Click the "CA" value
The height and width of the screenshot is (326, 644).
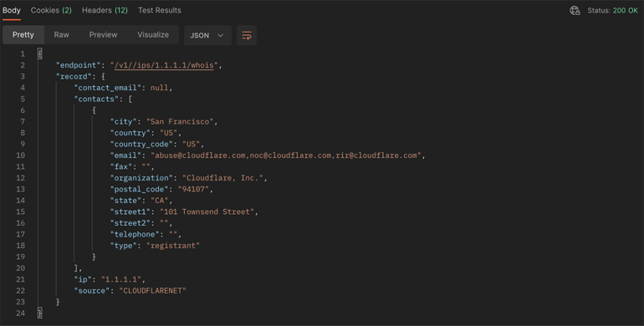160,201
